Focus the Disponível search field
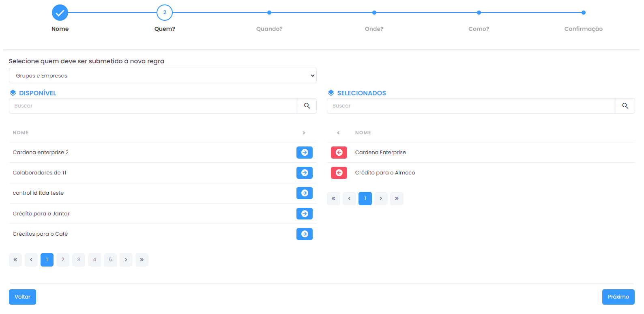The image size is (644, 314). click(153, 106)
